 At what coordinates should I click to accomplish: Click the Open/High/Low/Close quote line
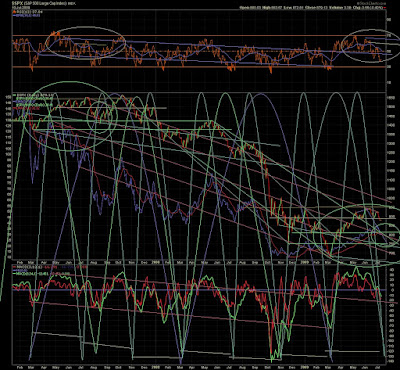313,8
